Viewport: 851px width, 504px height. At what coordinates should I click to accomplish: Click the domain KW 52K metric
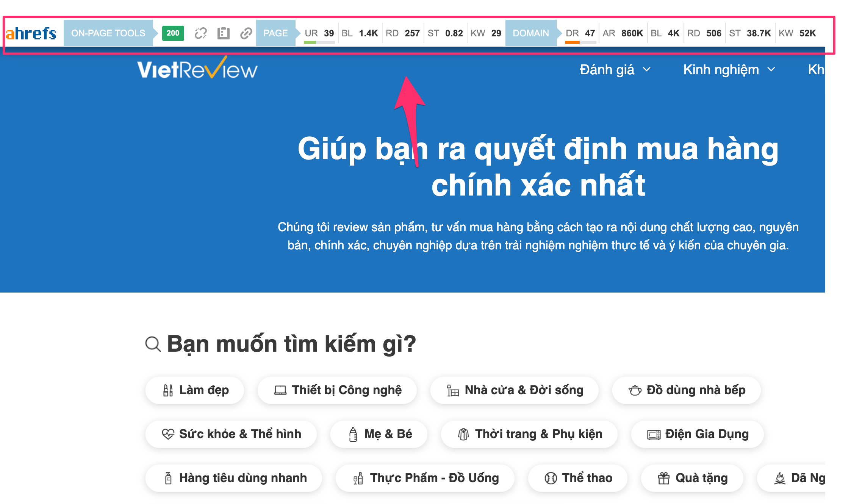[x=797, y=33]
